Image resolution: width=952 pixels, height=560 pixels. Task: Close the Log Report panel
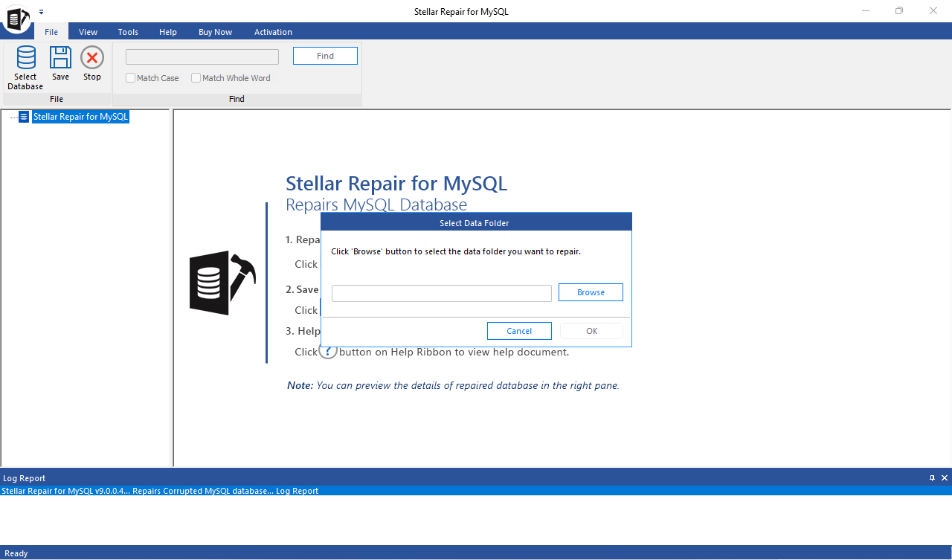click(944, 478)
